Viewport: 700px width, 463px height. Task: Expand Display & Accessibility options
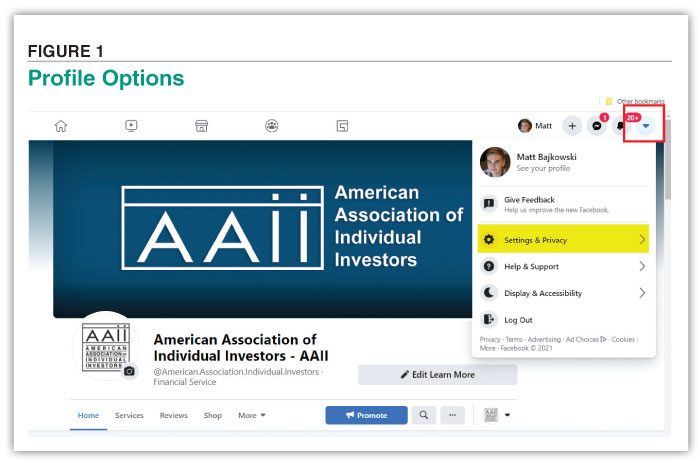563,293
